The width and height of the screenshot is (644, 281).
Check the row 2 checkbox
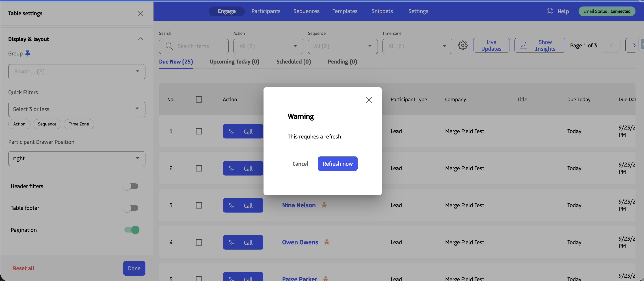click(x=199, y=168)
